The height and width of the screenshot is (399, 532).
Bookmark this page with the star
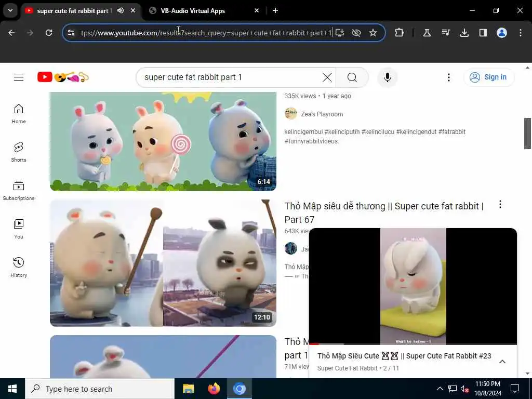click(x=373, y=33)
